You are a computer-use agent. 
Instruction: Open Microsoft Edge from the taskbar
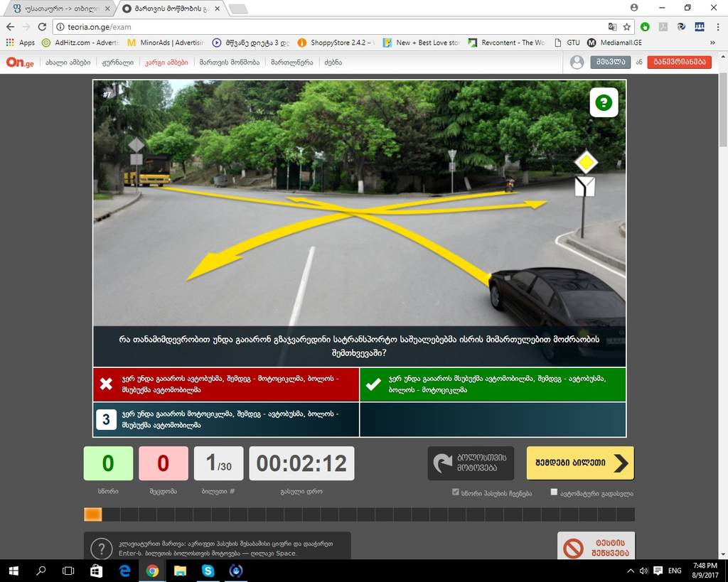coord(124,571)
